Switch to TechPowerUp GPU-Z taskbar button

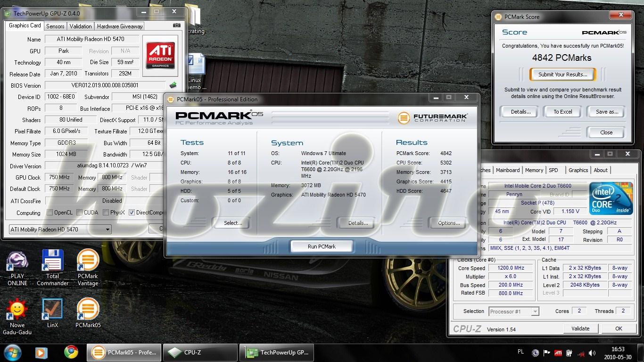(x=277, y=353)
